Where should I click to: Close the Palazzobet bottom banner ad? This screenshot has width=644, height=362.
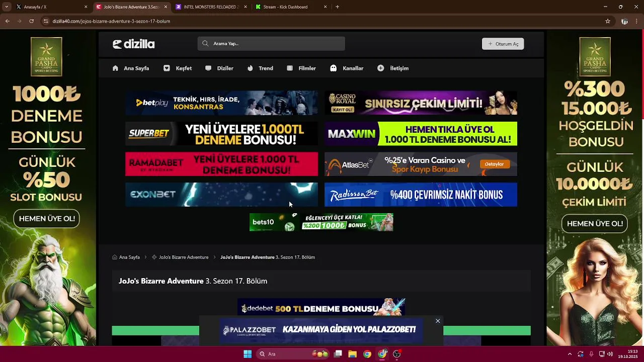pyautogui.click(x=438, y=321)
